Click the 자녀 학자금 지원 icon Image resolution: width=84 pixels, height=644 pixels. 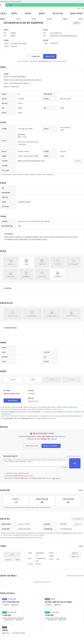pos(73,262)
